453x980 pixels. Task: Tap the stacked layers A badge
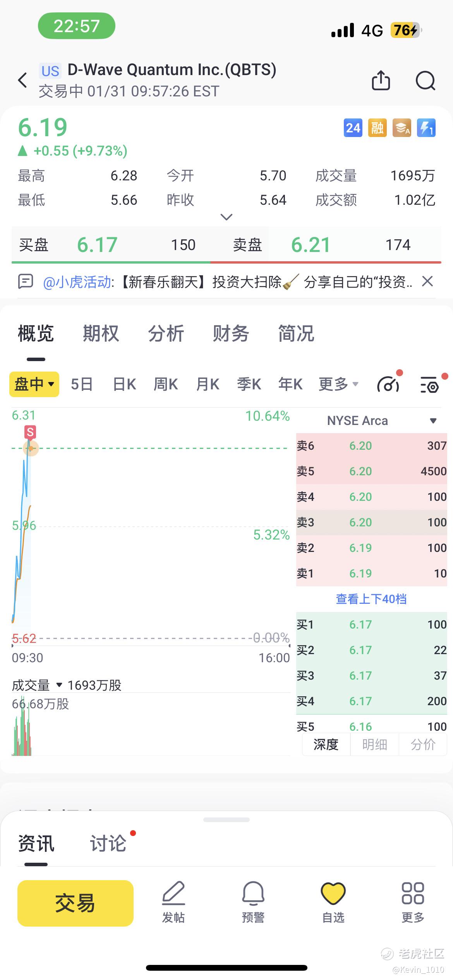coord(402,128)
